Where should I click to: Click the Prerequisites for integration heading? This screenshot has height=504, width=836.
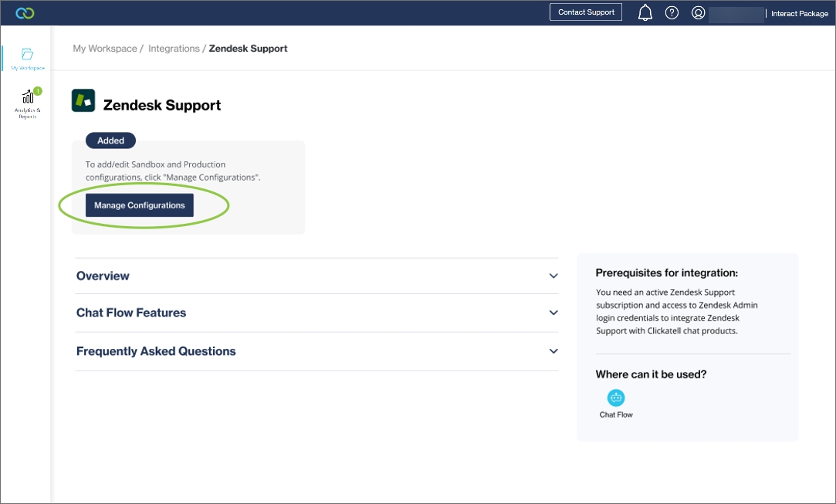point(666,272)
